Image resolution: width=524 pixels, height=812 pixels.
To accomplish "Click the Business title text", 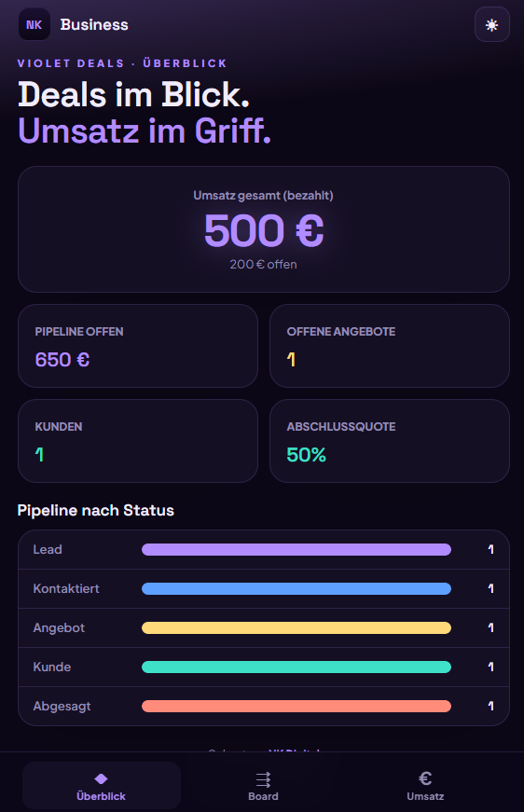I will coord(94,24).
